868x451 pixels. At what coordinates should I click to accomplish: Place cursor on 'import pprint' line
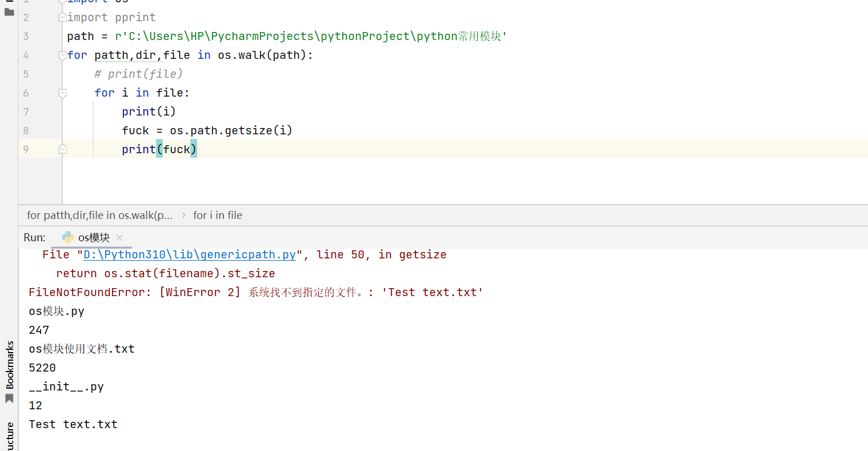point(111,17)
